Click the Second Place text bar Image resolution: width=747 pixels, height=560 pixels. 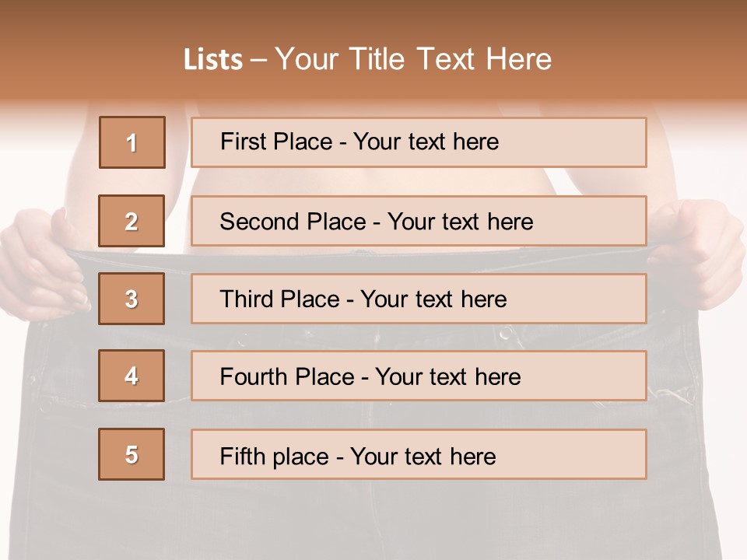pos(419,221)
